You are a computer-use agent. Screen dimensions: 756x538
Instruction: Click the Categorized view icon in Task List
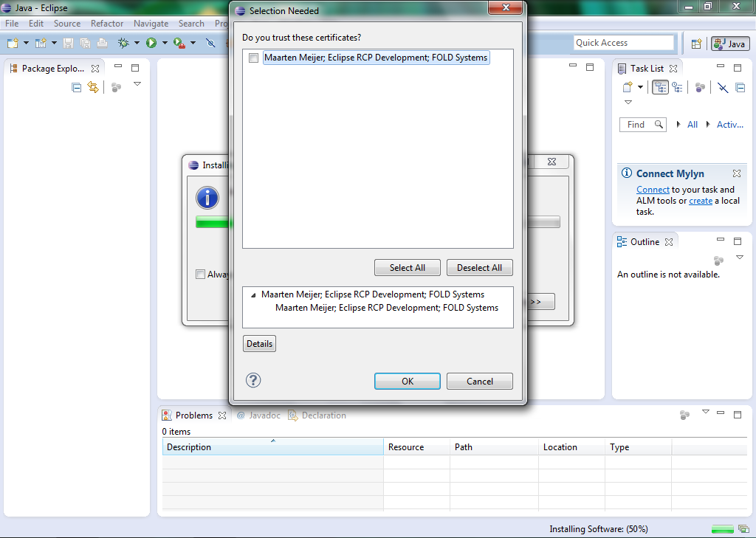[x=660, y=87]
